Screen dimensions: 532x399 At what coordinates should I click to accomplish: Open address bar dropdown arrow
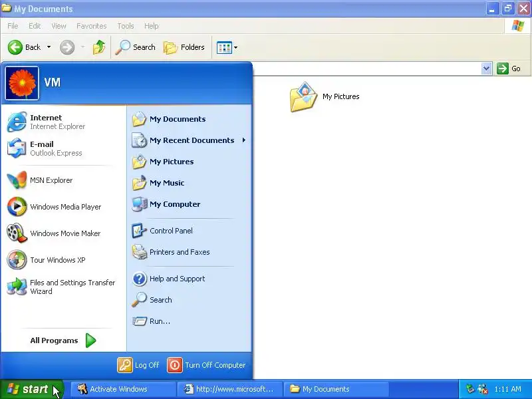[x=487, y=68]
